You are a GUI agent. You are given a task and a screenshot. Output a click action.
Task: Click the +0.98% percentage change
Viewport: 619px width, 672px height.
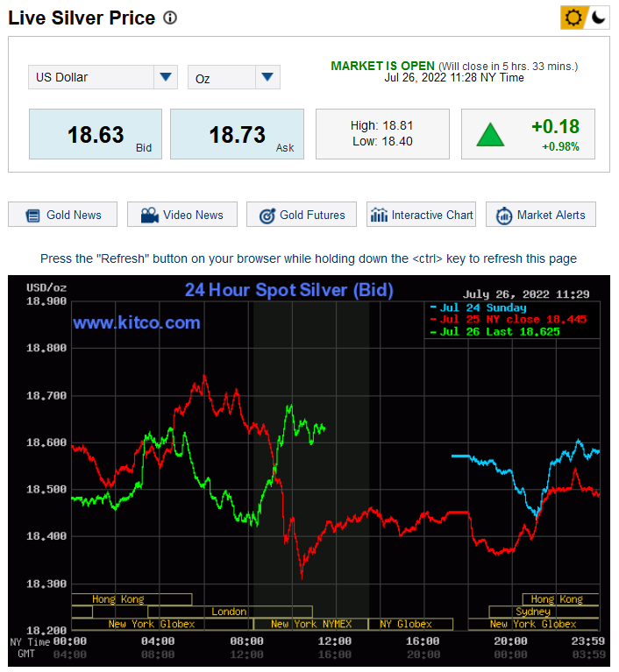[x=560, y=147]
